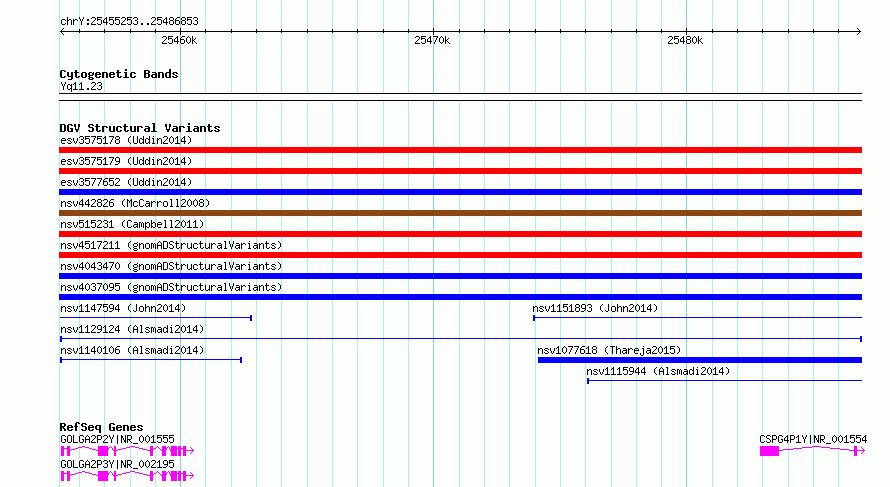The image size is (890, 487).
Task: Click the nsv1147594 (John2014) label
Action: (123, 308)
